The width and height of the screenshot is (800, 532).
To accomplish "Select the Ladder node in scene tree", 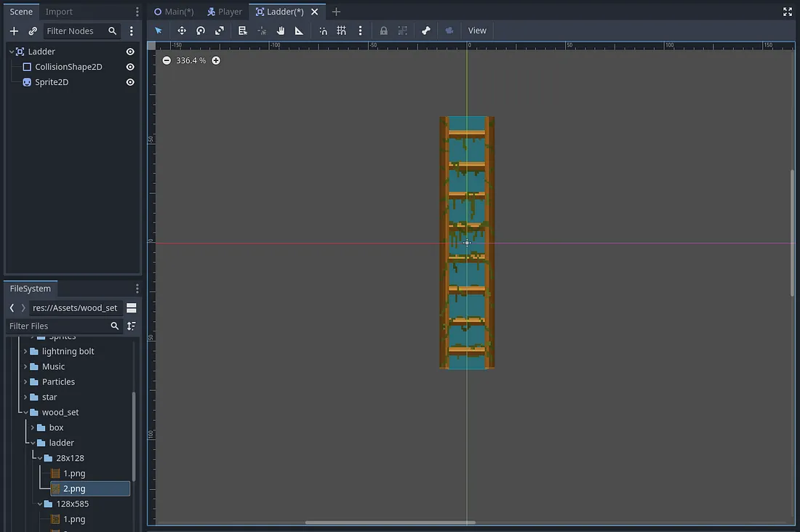I will click(x=41, y=52).
